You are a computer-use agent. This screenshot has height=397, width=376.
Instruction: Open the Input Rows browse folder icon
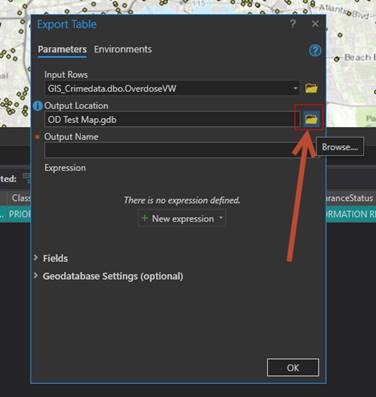[311, 88]
